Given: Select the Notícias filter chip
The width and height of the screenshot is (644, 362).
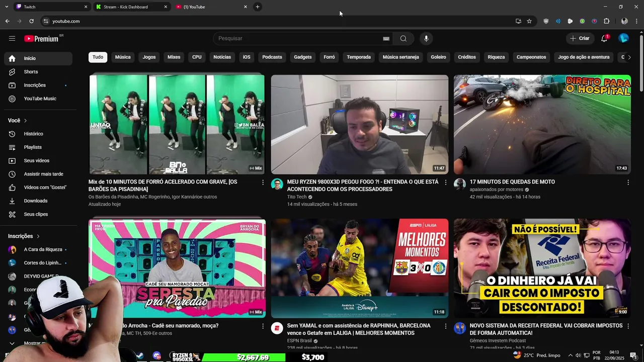Looking at the screenshot, I should (222, 57).
